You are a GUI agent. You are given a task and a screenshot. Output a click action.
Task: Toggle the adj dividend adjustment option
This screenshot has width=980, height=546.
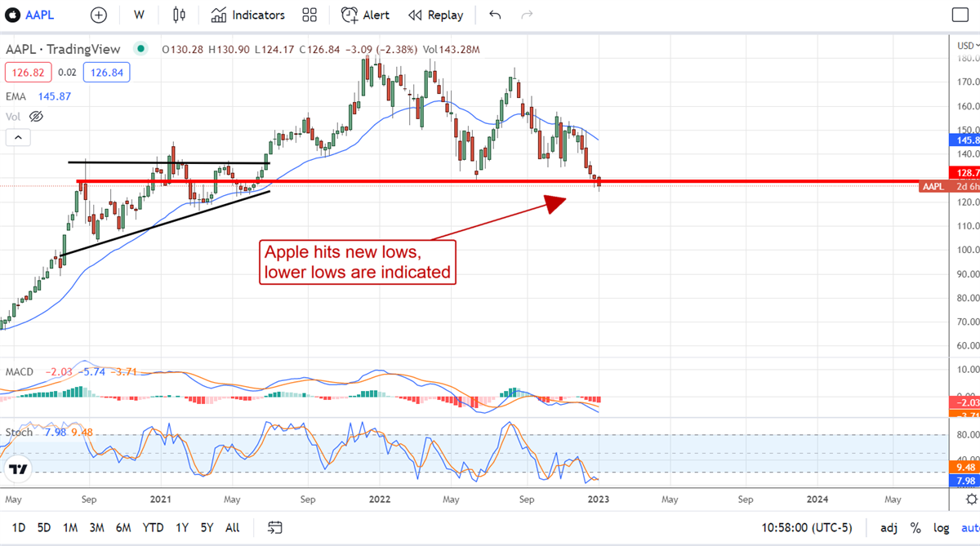point(889,527)
